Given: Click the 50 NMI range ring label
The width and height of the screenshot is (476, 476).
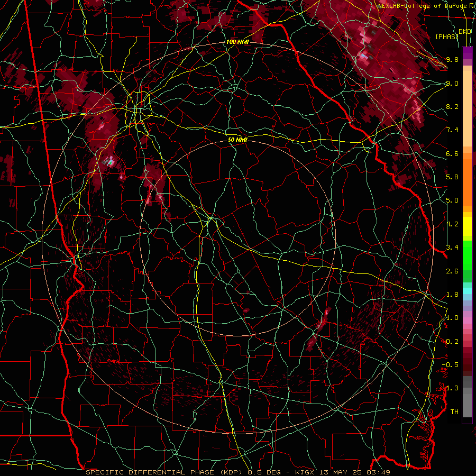Looking at the screenshot, I should click(x=237, y=140).
